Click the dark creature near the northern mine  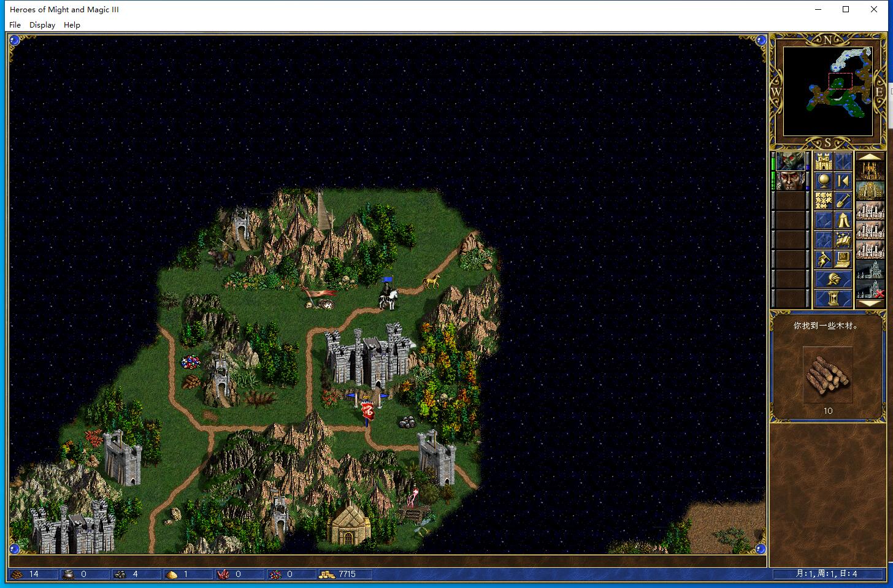coord(221,258)
